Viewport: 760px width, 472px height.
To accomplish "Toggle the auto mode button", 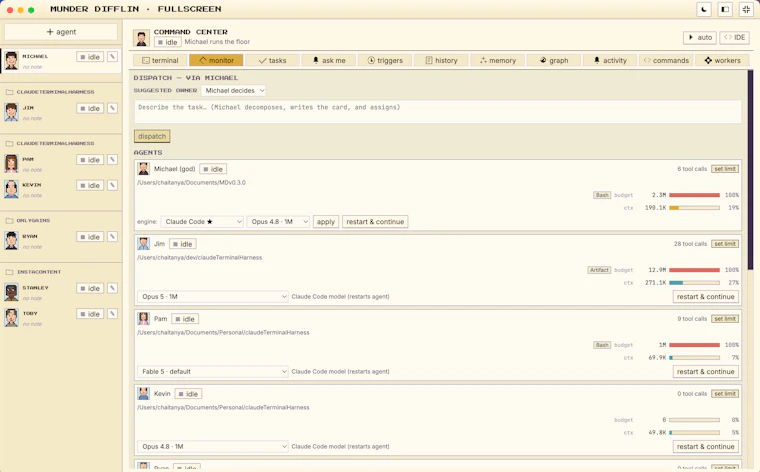I will pyautogui.click(x=700, y=37).
